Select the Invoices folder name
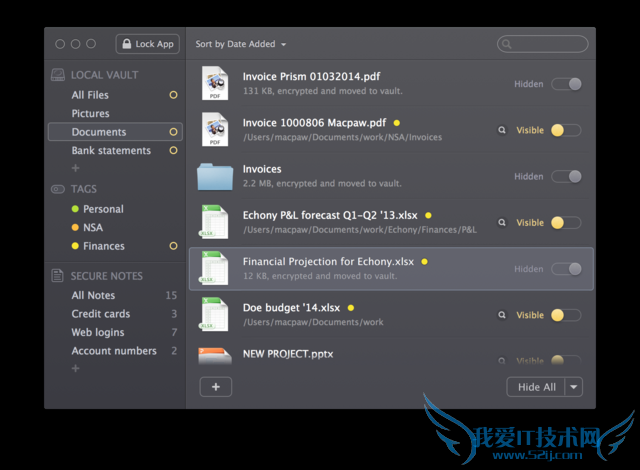Viewport: 640px width, 470px height. coord(262,169)
